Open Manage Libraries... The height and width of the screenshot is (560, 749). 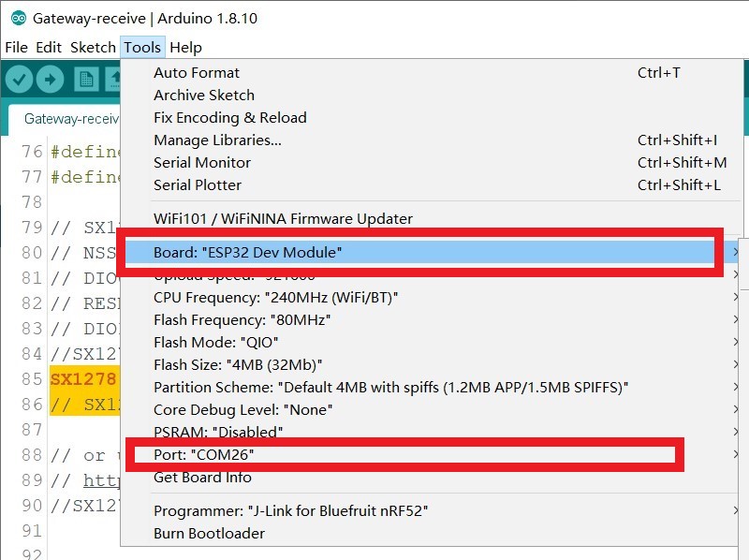pyautogui.click(x=429, y=140)
